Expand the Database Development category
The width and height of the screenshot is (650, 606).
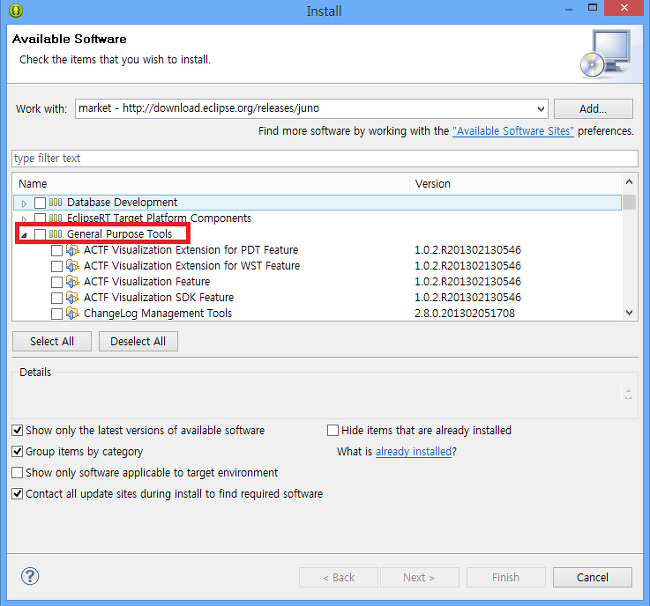(x=24, y=203)
